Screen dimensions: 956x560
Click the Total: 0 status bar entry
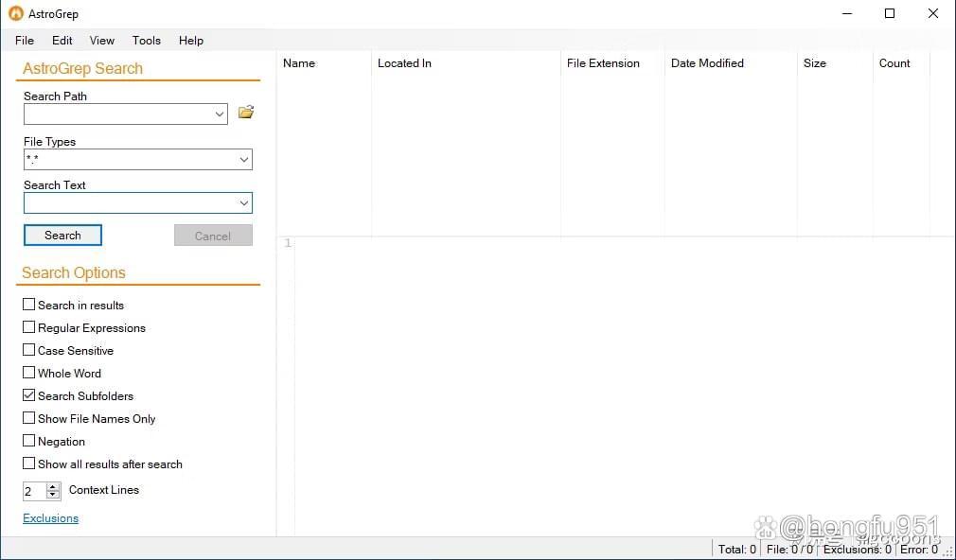736,549
